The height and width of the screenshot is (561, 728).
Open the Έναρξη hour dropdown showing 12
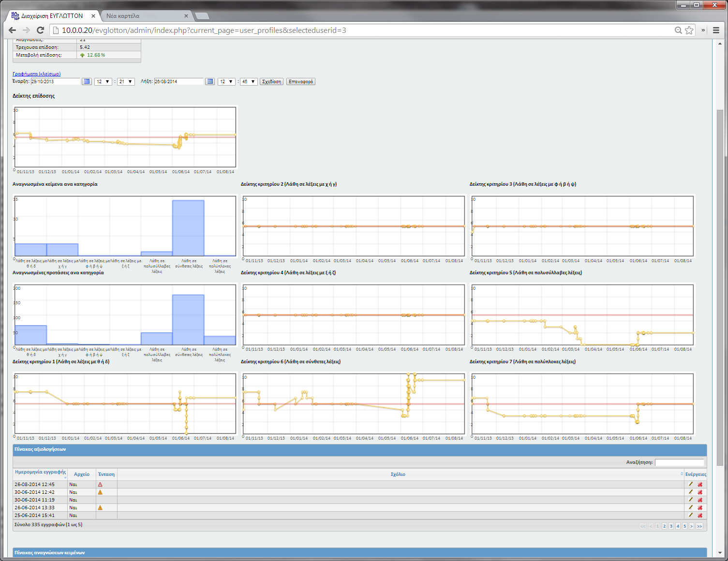click(103, 82)
